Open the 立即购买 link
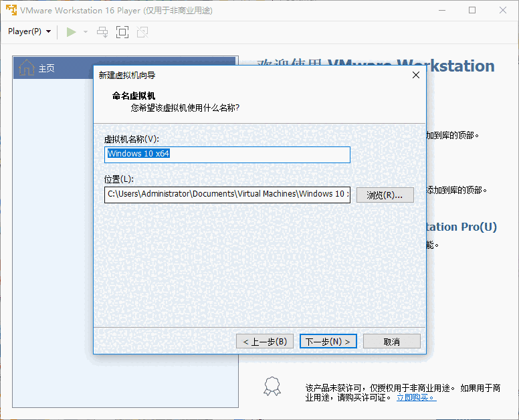 point(417,397)
